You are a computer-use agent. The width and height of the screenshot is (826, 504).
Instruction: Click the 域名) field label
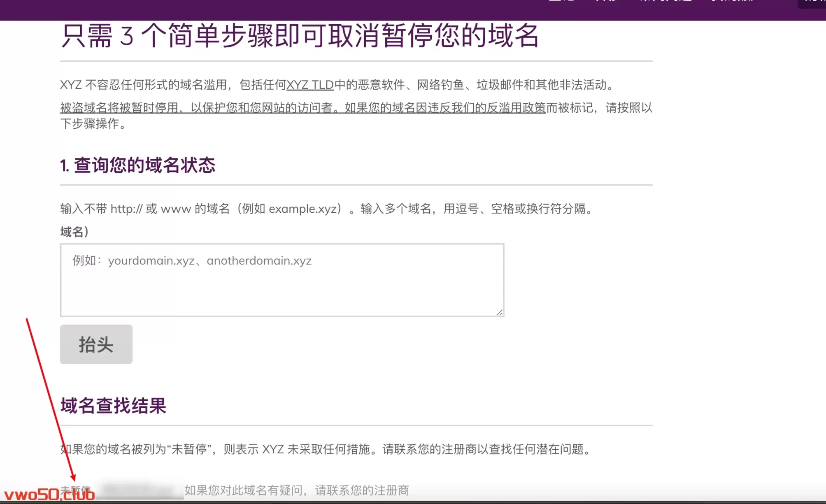[74, 232]
